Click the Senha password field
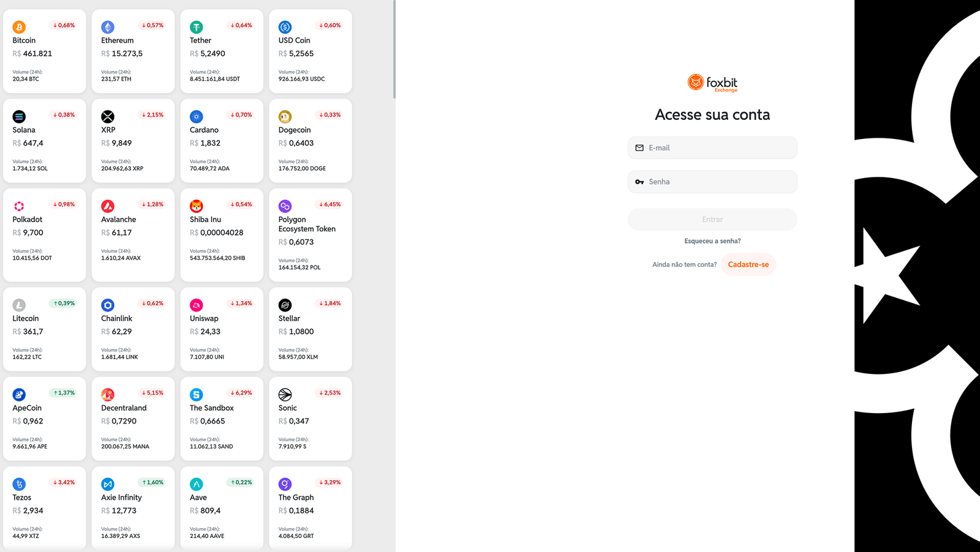The height and width of the screenshot is (552, 980). pyautogui.click(x=712, y=182)
